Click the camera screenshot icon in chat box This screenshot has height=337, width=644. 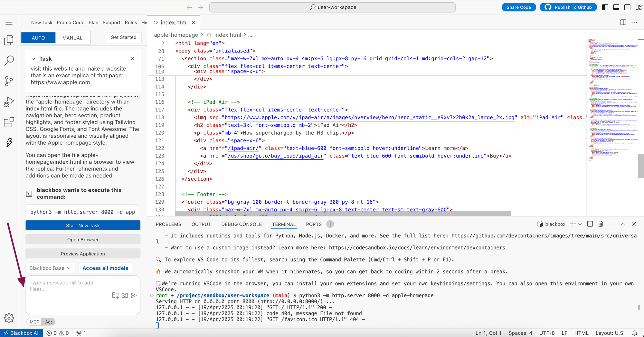pyautogui.click(x=125, y=295)
